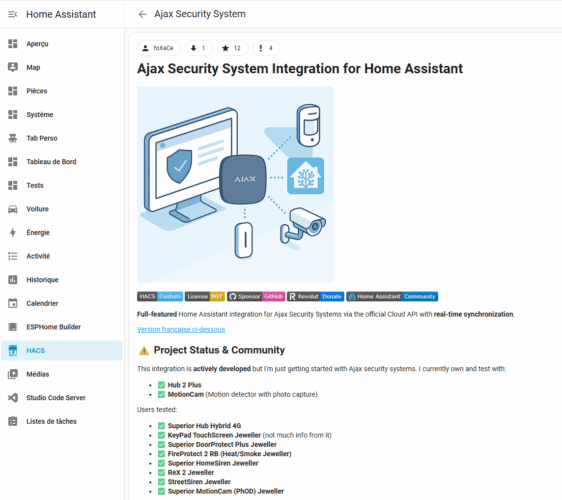Select the Calendrier menu label
562x500 pixels.
tap(42, 303)
